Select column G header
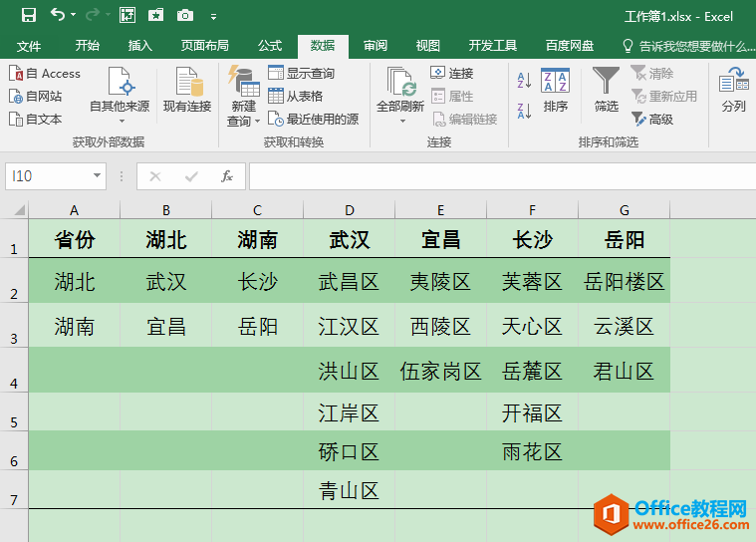The width and height of the screenshot is (756, 542). (624, 210)
